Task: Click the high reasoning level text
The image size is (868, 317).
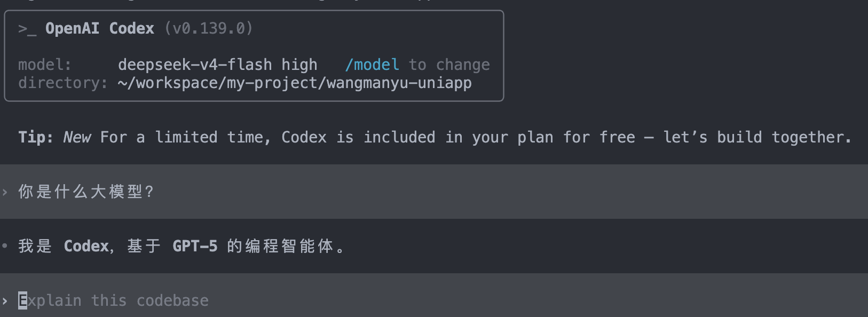Action: click(x=299, y=65)
